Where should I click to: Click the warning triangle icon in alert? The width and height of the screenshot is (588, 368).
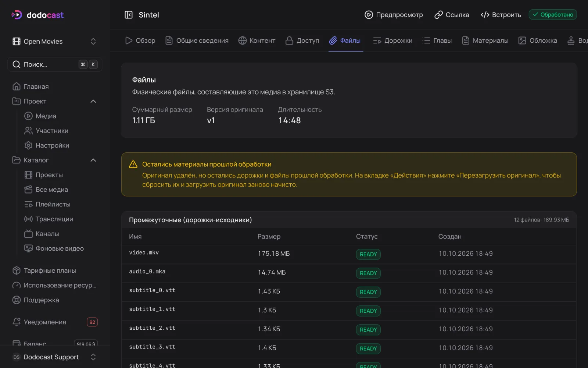tap(133, 164)
